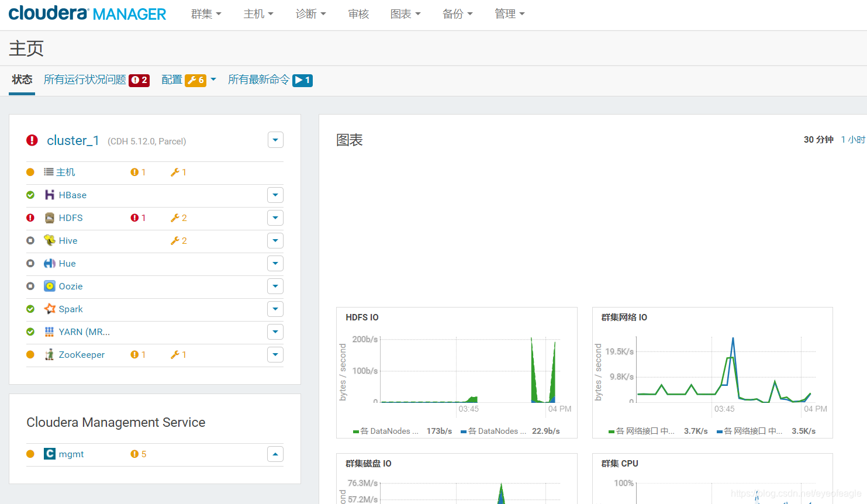Open the 群集磁盘 IO chart title
The image size is (867, 504).
point(368,464)
